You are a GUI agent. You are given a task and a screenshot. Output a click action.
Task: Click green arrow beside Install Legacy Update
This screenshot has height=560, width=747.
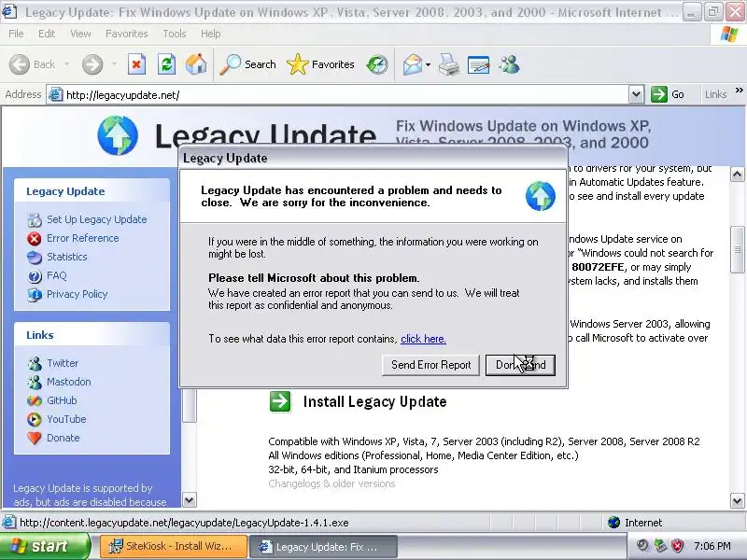(x=279, y=401)
